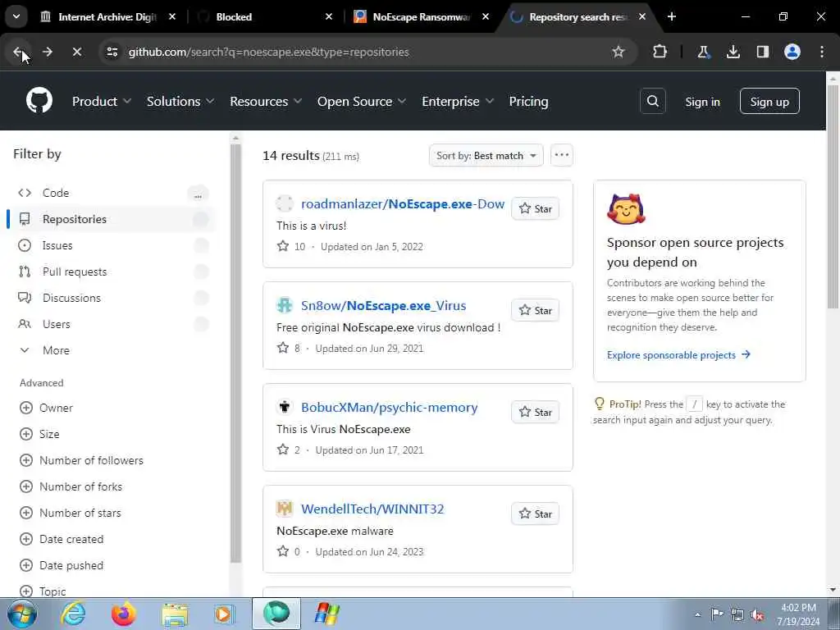840x630 pixels.
Task: Click Sign in
Action: click(x=702, y=102)
